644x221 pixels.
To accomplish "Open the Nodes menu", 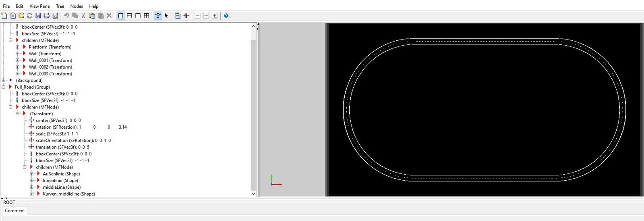I will tap(77, 6).
